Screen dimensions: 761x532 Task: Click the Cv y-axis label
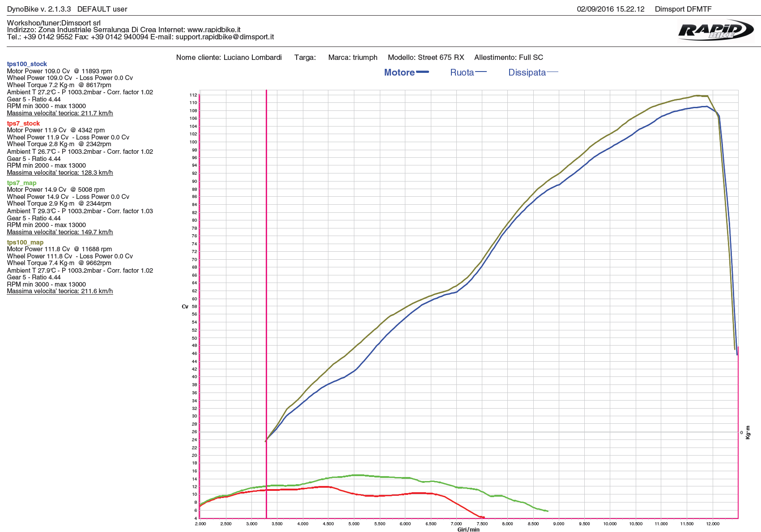[x=185, y=307]
